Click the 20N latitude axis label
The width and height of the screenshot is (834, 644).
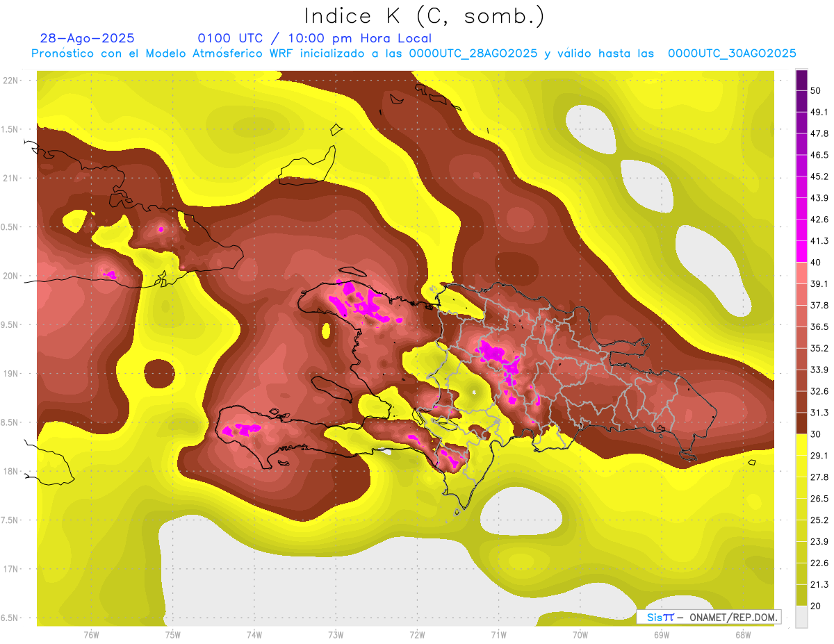[11, 276]
